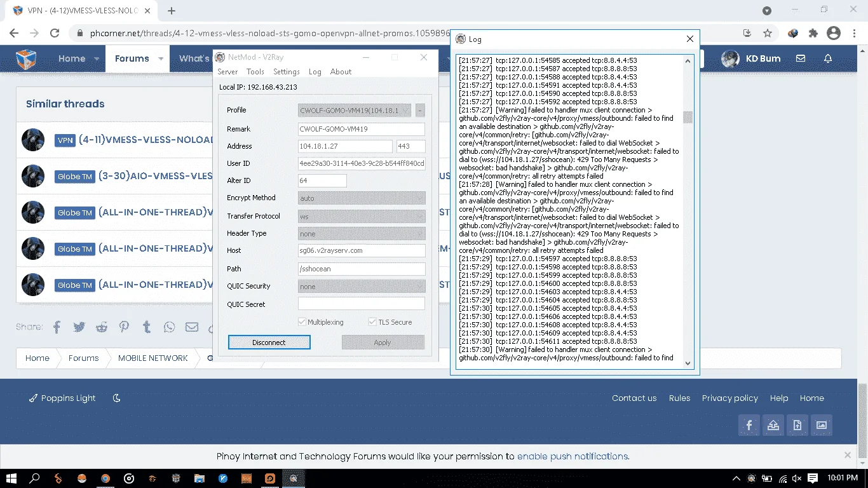Click the PHCorner site logo
Viewport: 868px width, 488px height.
(26, 59)
